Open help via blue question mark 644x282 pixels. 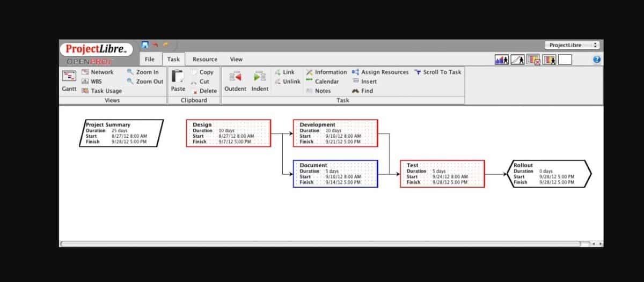(596, 60)
